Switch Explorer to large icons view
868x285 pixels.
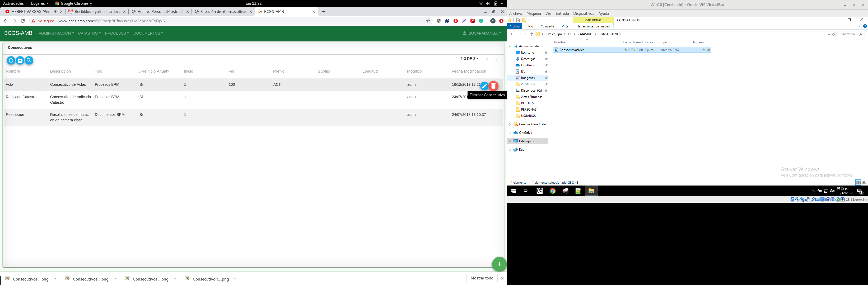coord(864,182)
